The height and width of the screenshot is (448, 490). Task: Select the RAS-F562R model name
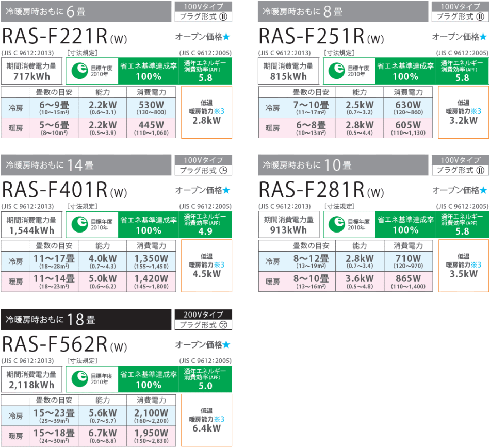(x=64, y=344)
